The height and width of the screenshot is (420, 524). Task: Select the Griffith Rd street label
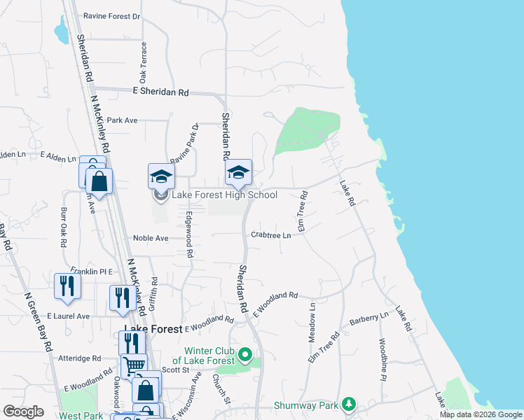click(153, 294)
